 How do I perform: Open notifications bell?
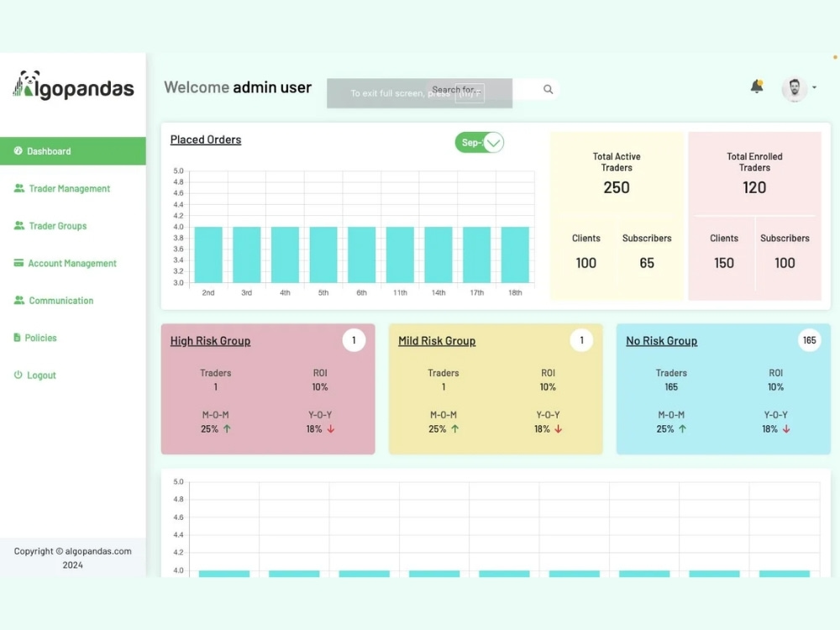757,87
